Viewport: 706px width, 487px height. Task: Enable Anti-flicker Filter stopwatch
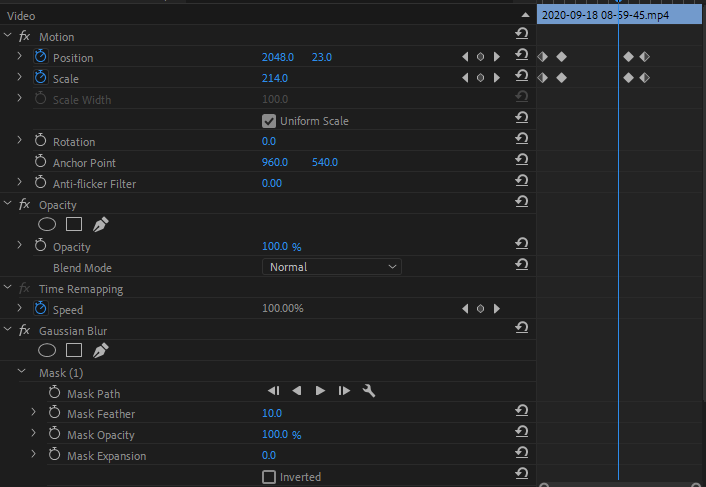click(41, 182)
